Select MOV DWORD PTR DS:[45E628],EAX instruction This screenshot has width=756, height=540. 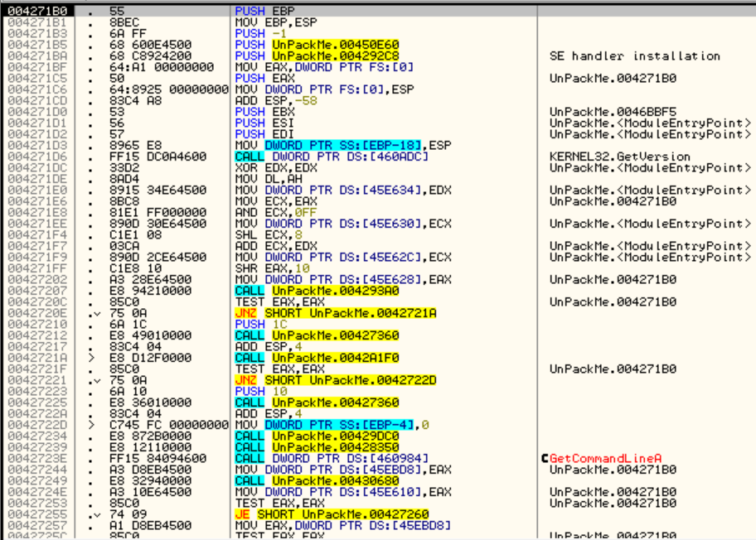(x=343, y=279)
